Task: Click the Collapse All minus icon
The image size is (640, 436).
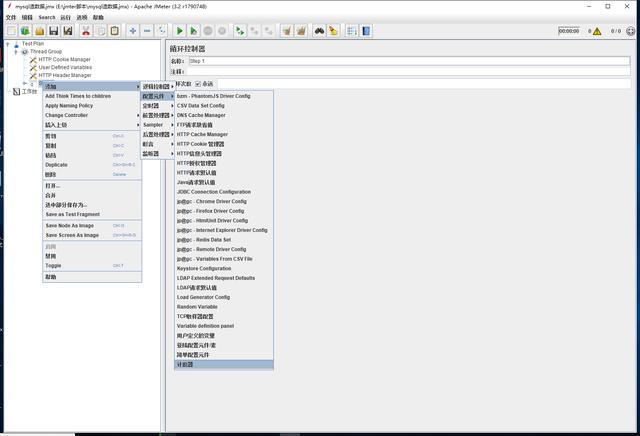Action: 148,31
